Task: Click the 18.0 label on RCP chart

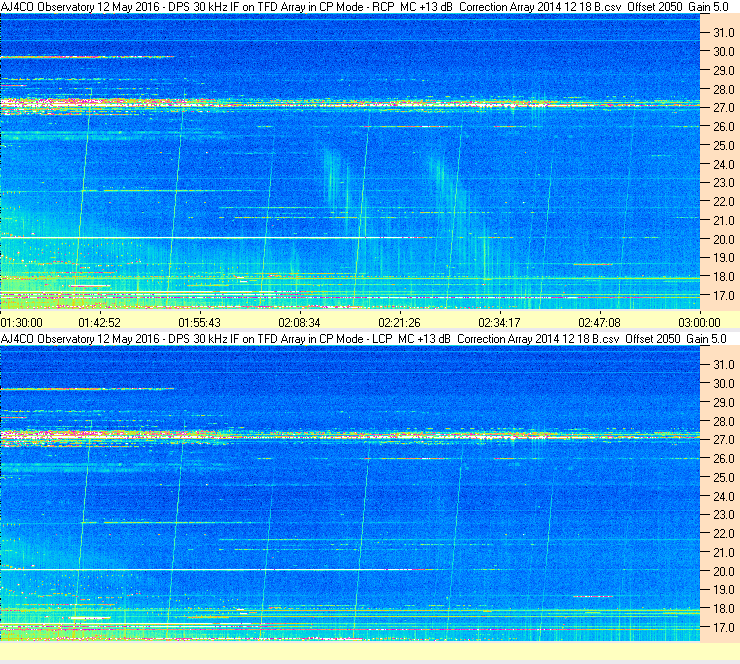Action: pyautogui.click(x=724, y=277)
